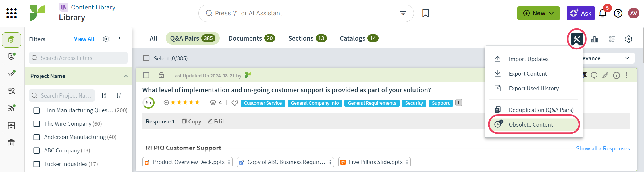Screen dimensions: 644x172
Task: Click the translation icon in sidebar
Action: (11, 91)
